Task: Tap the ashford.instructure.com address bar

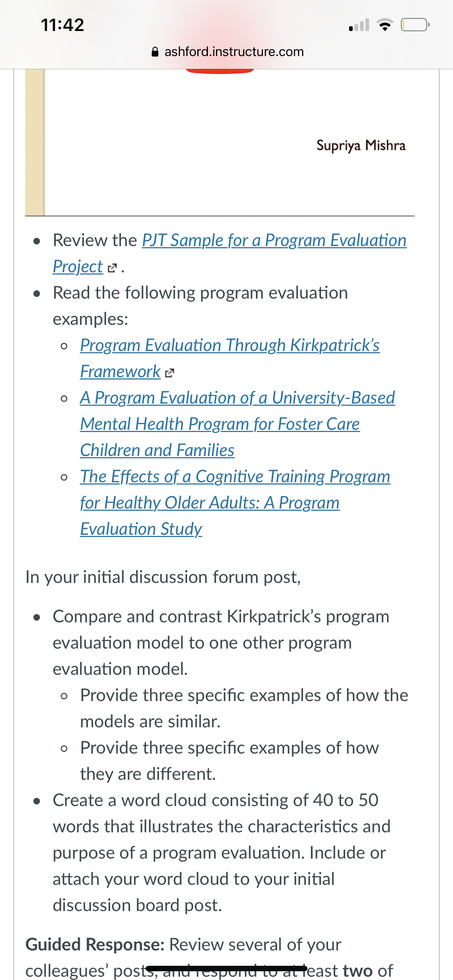Action: tap(228, 52)
